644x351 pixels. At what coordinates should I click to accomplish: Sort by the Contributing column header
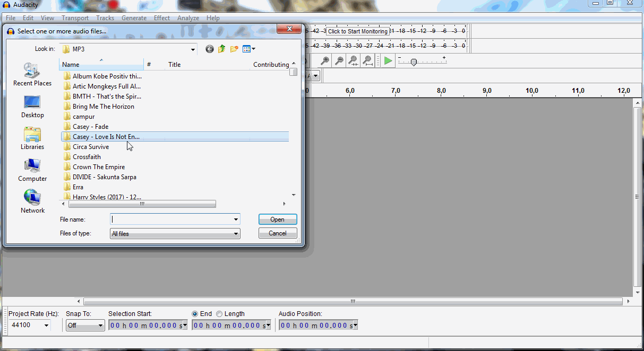pyautogui.click(x=270, y=65)
